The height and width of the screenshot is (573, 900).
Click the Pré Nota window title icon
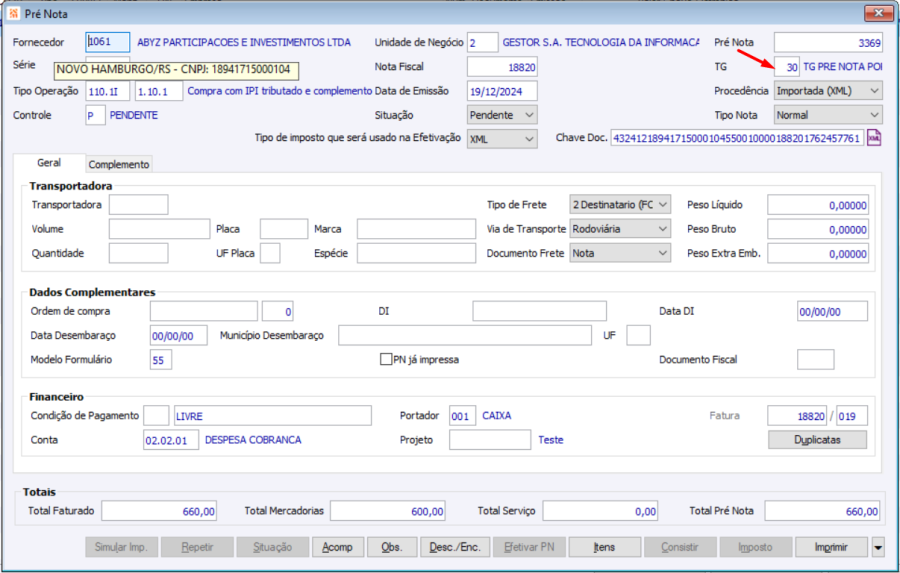coord(13,13)
